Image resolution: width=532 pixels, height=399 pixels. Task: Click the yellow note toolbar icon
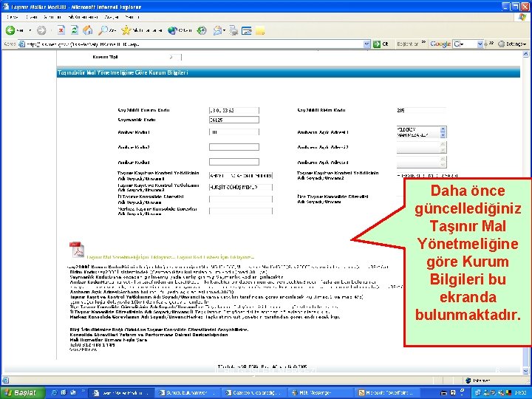click(x=260, y=31)
